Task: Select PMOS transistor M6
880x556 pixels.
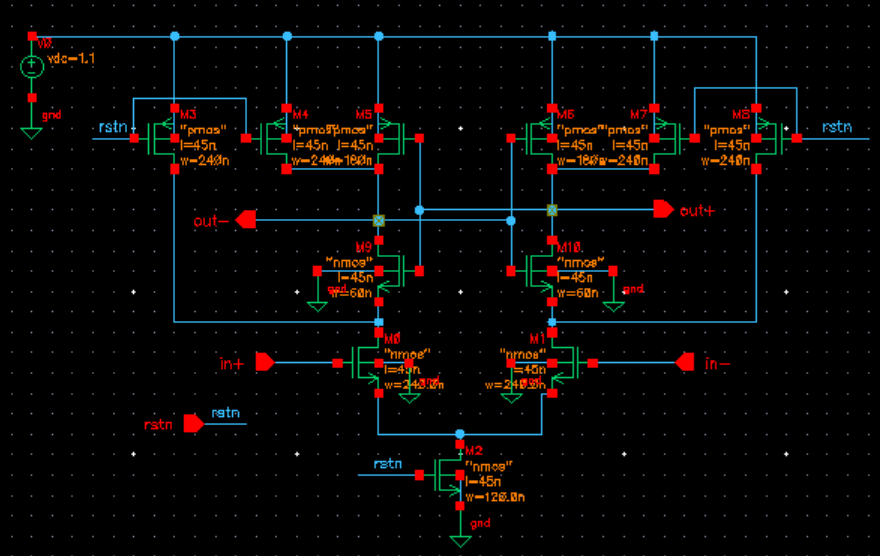Action: pyautogui.click(x=537, y=139)
